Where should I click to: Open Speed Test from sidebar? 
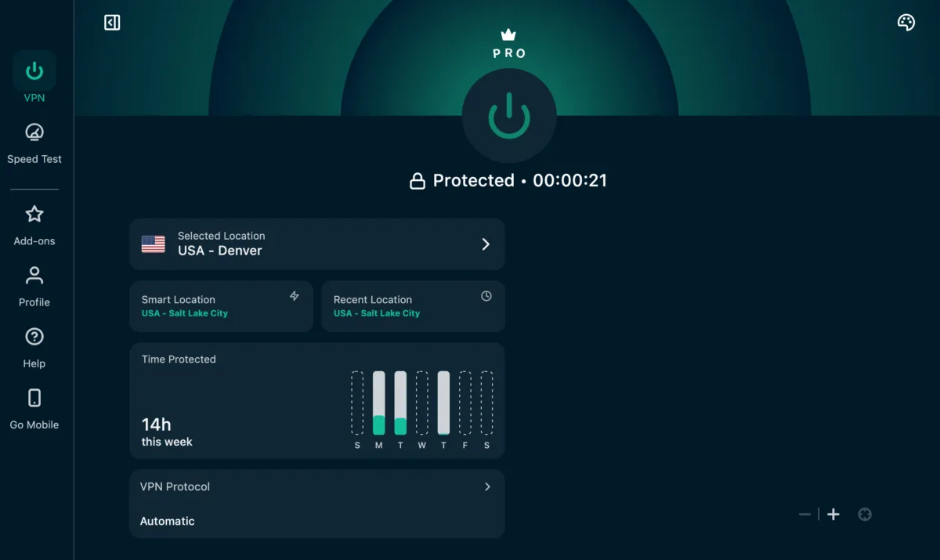tap(34, 143)
